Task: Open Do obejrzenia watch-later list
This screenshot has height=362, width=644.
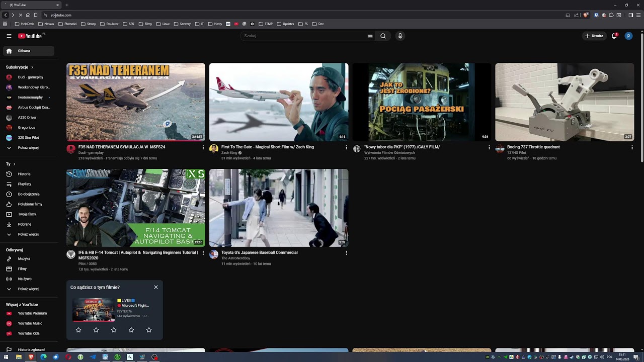Action: click(x=29, y=194)
